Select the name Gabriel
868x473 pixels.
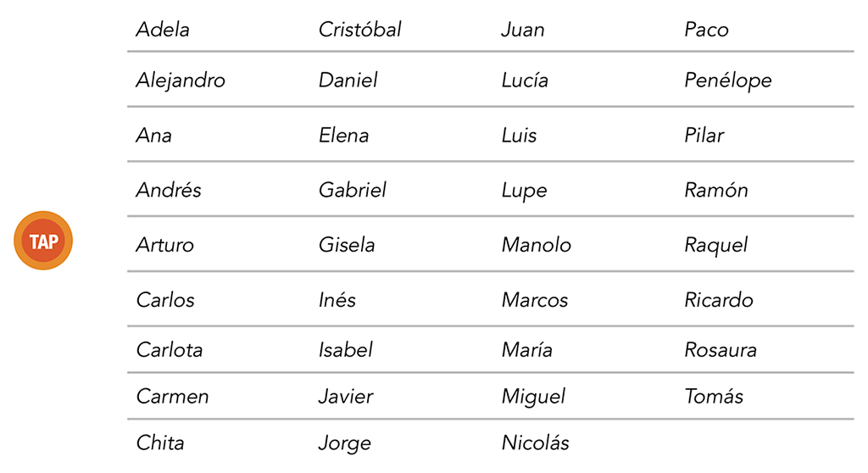[x=352, y=190]
